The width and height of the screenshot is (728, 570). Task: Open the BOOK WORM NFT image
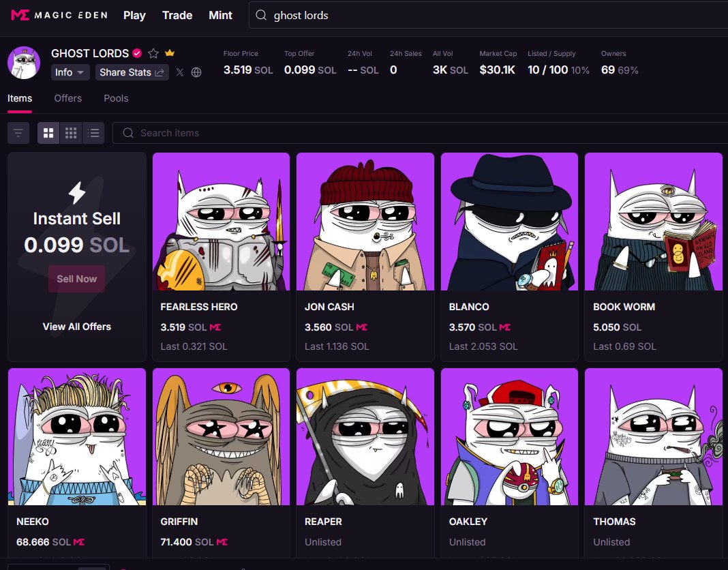(x=654, y=222)
